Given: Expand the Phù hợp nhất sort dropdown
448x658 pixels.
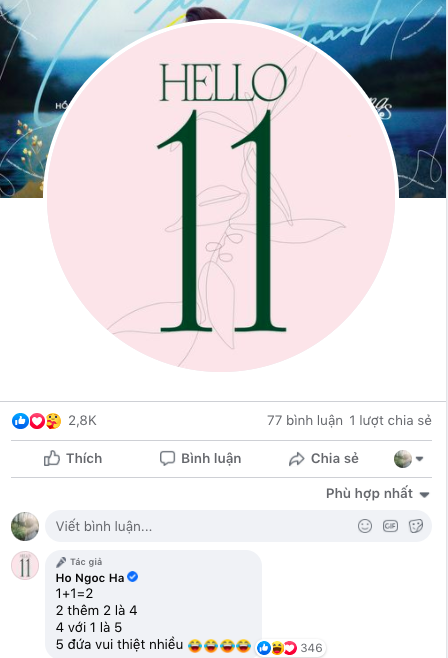Looking at the screenshot, I should tap(378, 494).
